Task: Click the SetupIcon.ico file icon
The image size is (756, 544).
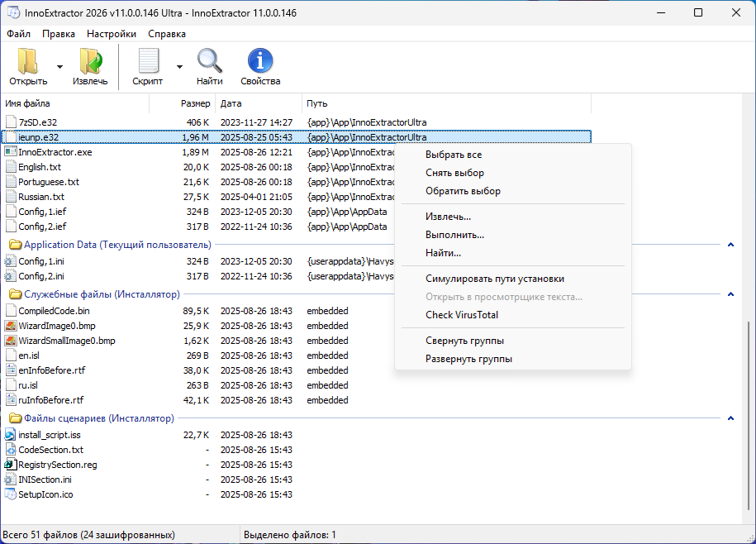Action: point(11,494)
